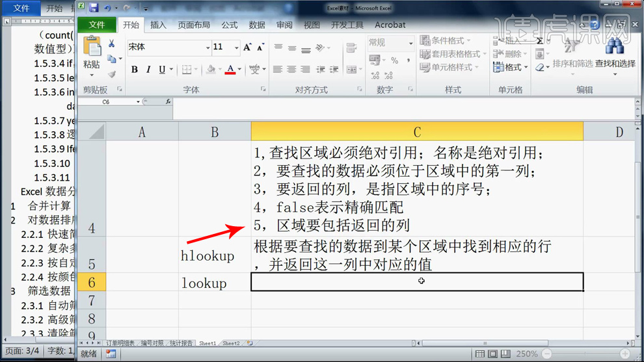Align text left

pyautogui.click(x=278, y=70)
